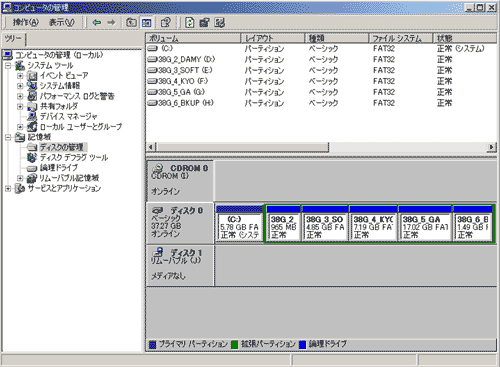The height and width of the screenshot is (367, 500).
Task: Sort by the ファイル システム column header
Action: 401,38
